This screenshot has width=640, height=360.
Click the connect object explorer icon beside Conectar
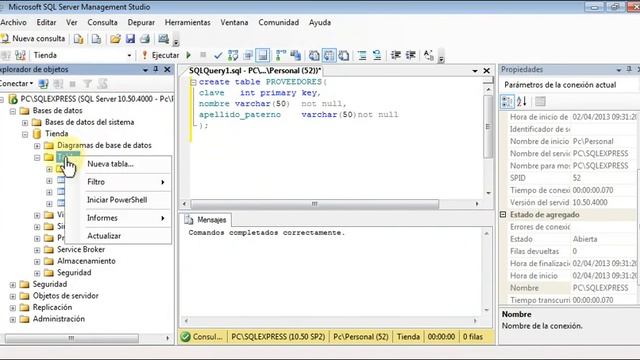[x=43, y=84]
